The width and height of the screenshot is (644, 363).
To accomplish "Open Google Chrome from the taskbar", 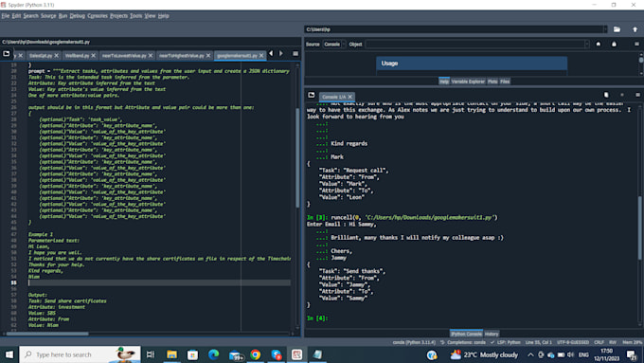I will point(256,354).
